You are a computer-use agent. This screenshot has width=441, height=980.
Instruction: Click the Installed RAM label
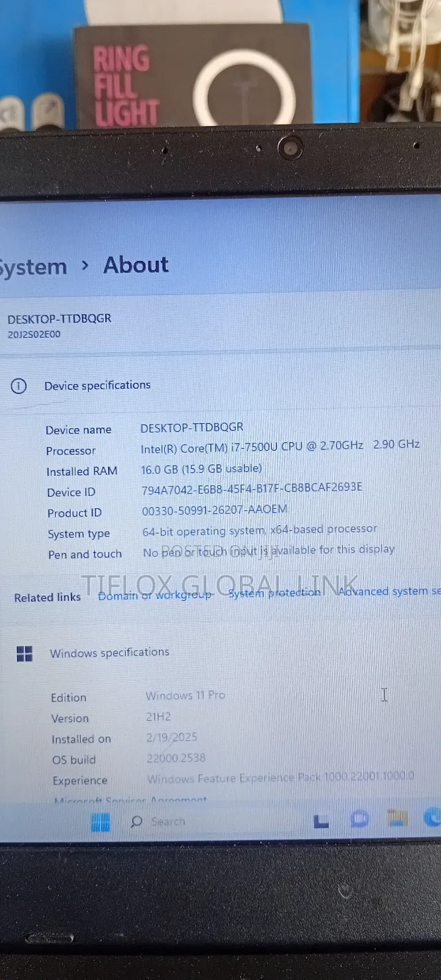click(82, 472)
